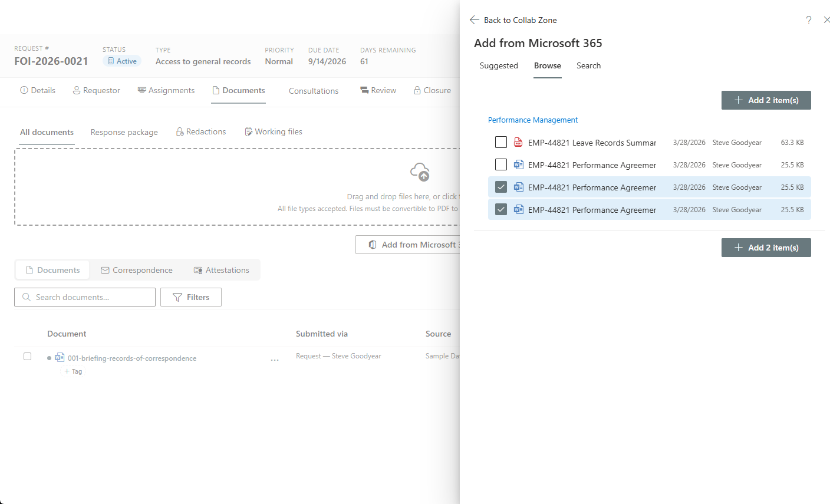
Task: Click Request — Steve Goodyear submitted via cell
Action: (x=338, y=356)
